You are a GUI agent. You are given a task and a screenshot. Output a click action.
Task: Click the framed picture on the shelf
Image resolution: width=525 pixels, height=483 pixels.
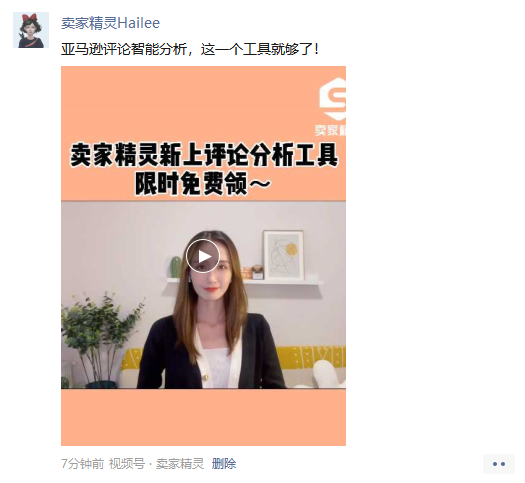[284, 255]
